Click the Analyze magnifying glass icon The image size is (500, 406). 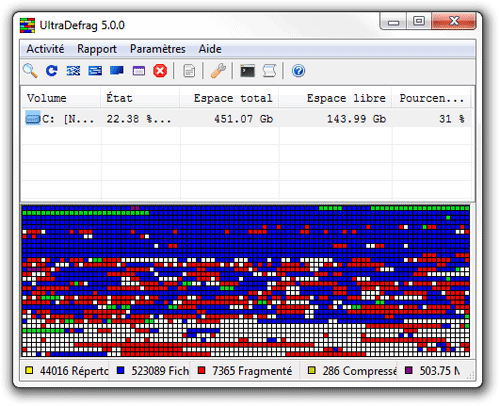(30, 71)
